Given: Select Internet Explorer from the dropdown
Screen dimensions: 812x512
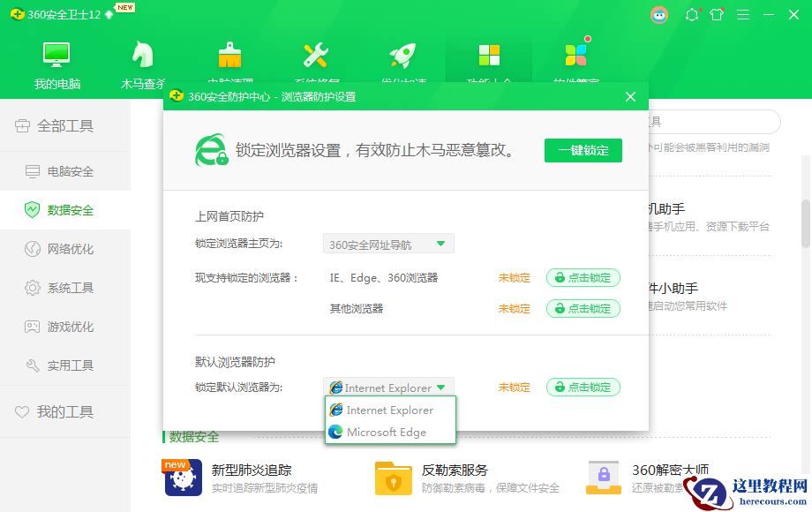Looking at the screenshot, I should (x=392, y=410).
